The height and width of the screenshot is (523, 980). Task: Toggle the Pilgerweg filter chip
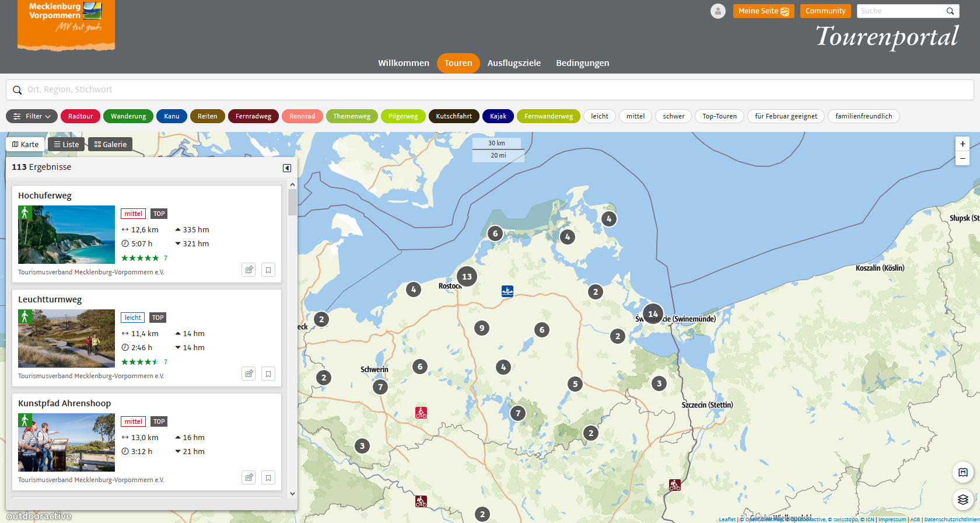(403, 116)
